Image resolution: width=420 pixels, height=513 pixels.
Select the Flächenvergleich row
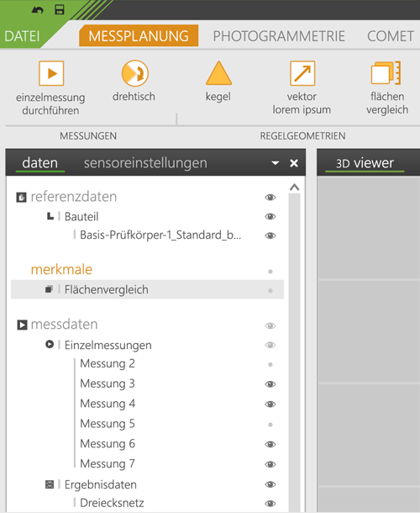[147, 289]
